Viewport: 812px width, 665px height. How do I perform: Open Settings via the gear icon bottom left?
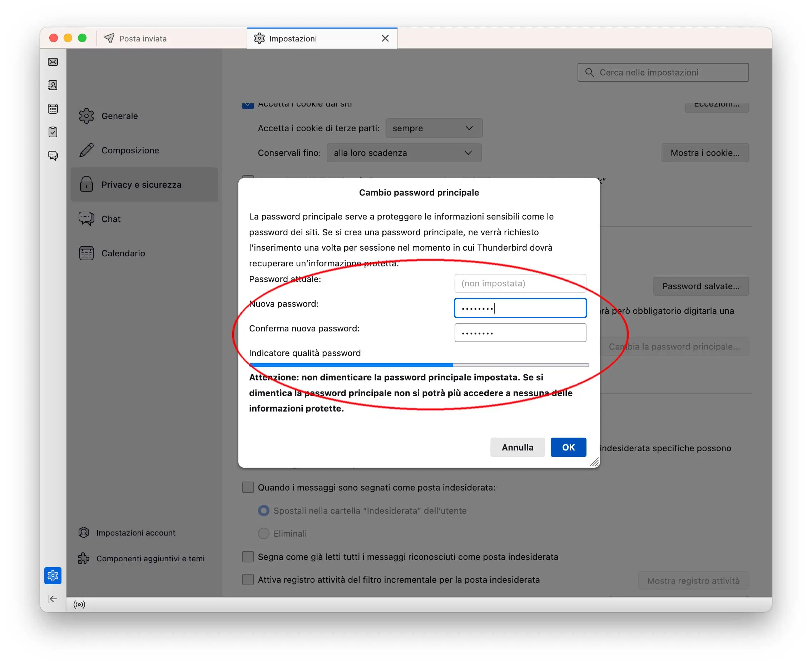pos(53,575)
